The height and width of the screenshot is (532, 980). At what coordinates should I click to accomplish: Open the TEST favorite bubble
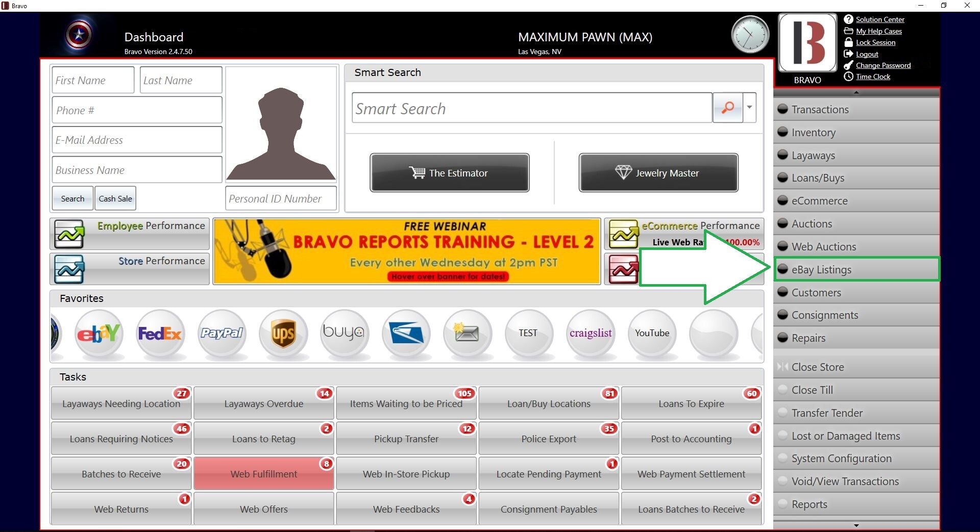(x=528, y=334)
